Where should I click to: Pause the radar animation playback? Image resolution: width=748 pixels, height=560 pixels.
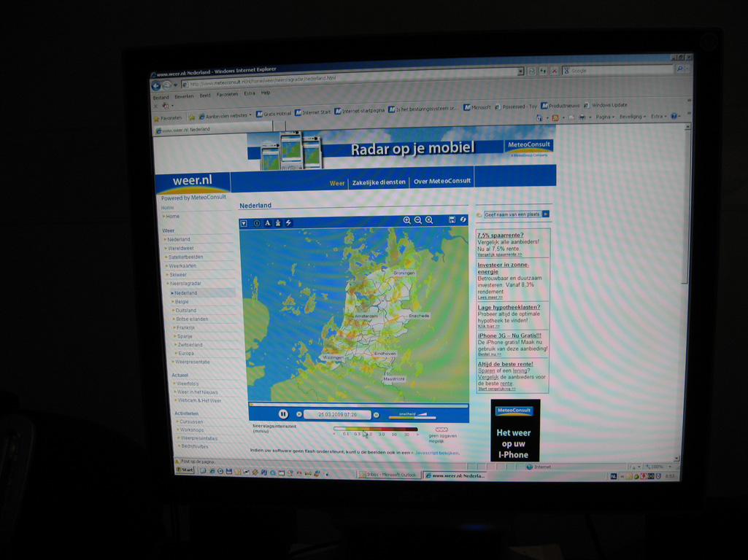pyautogui.click(x=283, y=414)
